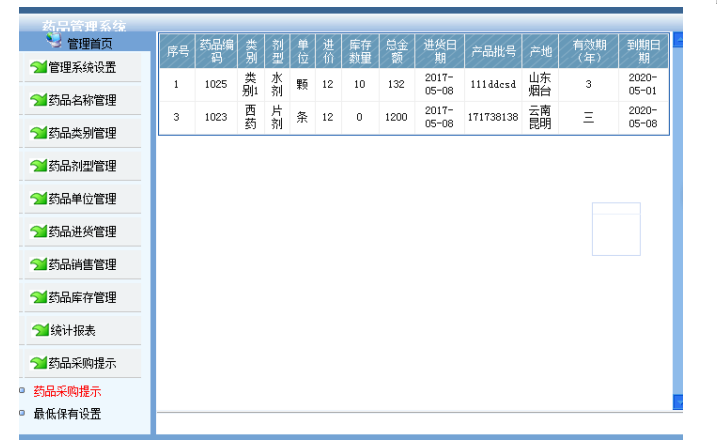This screenshot has width=717, height=448.
Task: Click expiry date 2020-05-01
Action: pos(643,84)
